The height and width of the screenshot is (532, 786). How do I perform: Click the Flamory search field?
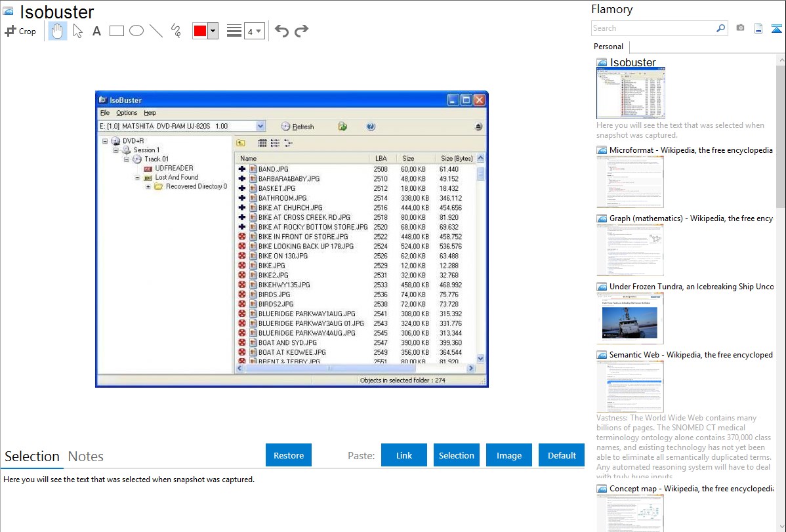click(x=653, y=28)
